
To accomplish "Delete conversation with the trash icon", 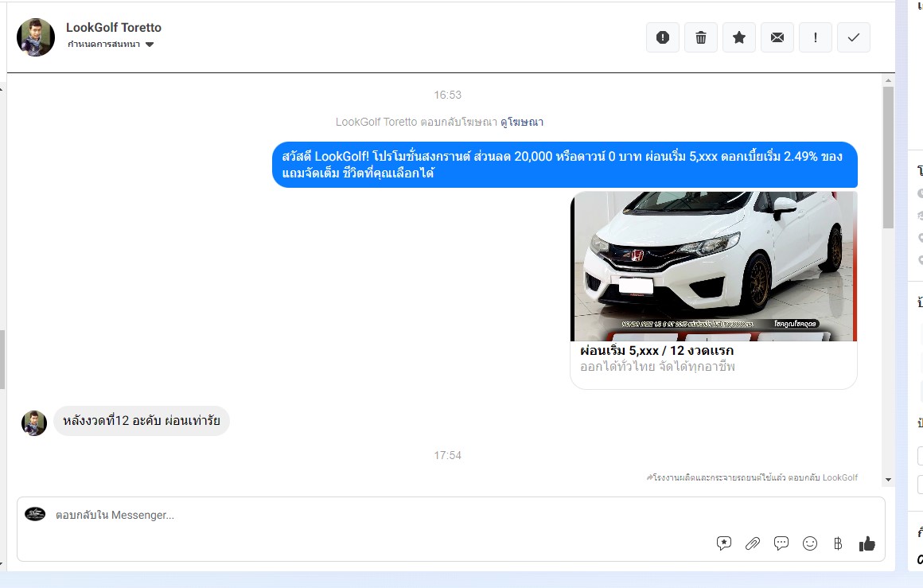I will (701, 37).
